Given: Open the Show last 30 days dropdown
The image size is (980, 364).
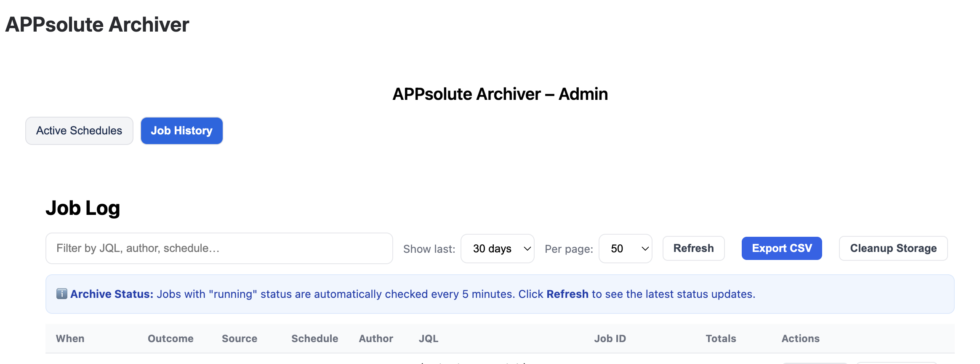Looking at the screenshot, I should click(497, 249).
